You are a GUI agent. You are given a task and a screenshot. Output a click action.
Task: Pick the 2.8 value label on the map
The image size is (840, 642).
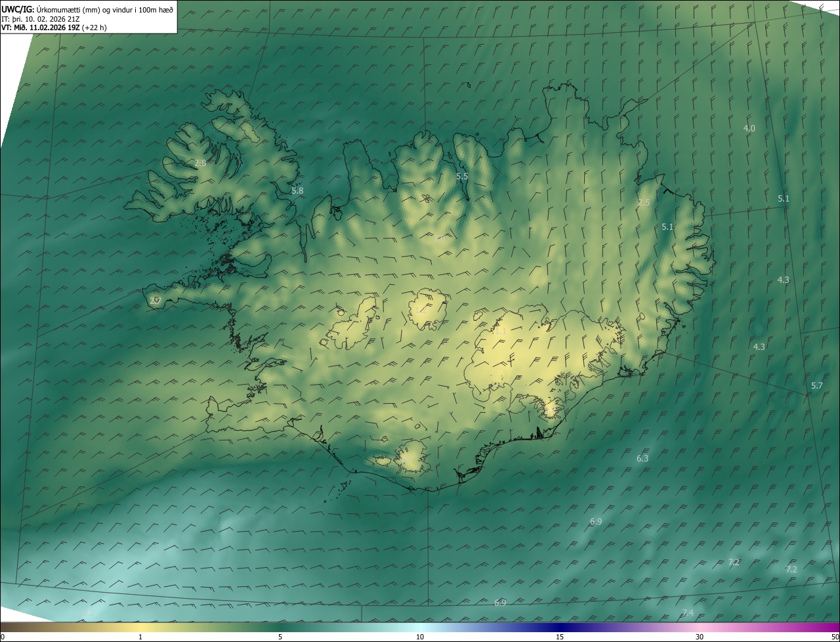click(201, 163)
